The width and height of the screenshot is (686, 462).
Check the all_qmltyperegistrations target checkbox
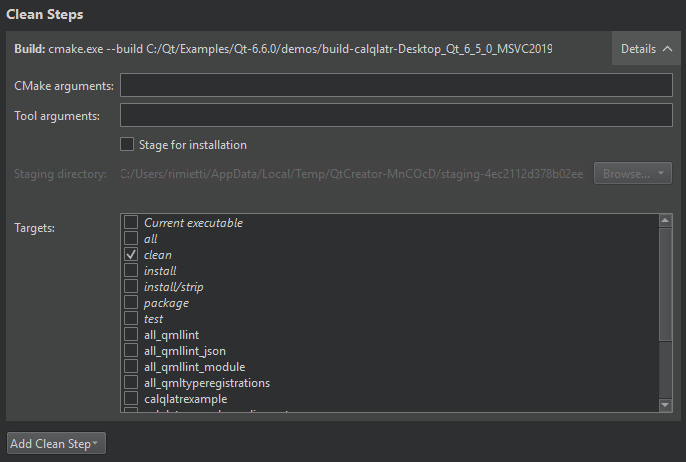point(131,383)
